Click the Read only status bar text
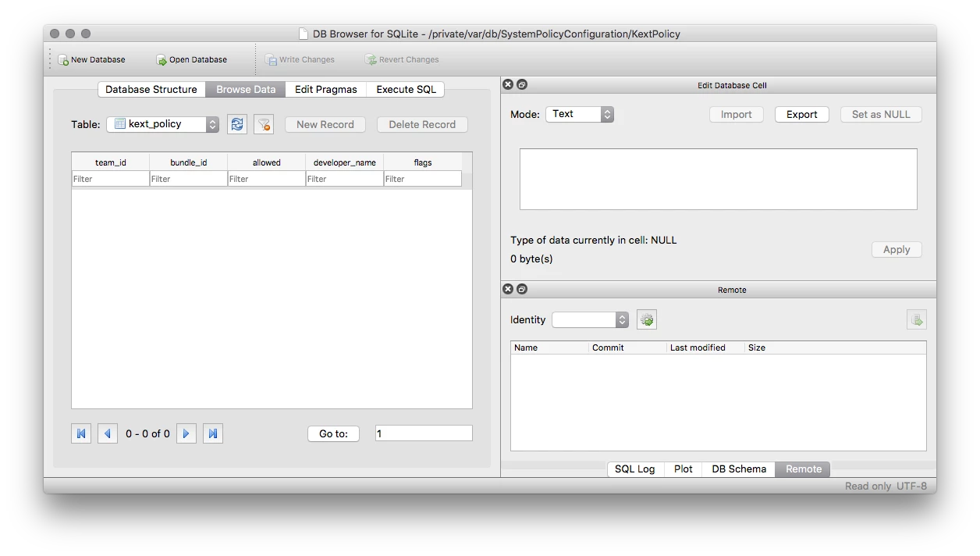The width and height of the screenshot is (980, 556). (x=868, y=486)
